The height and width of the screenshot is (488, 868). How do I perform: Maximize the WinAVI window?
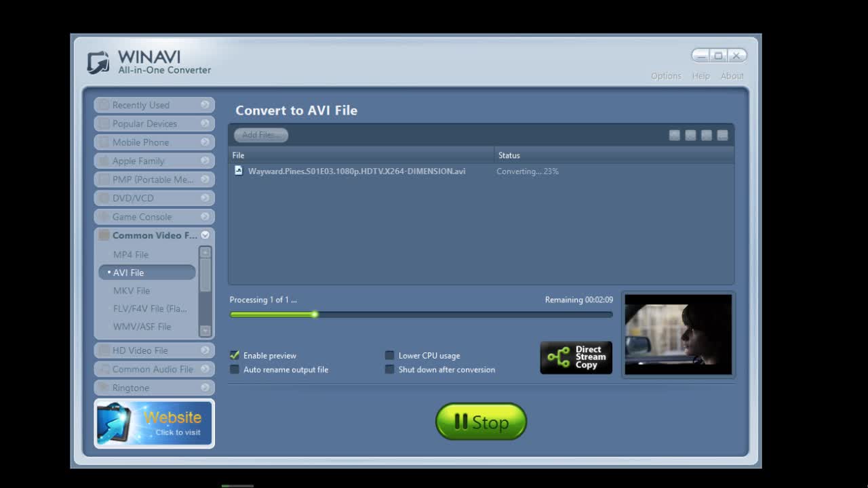[718, 56]
